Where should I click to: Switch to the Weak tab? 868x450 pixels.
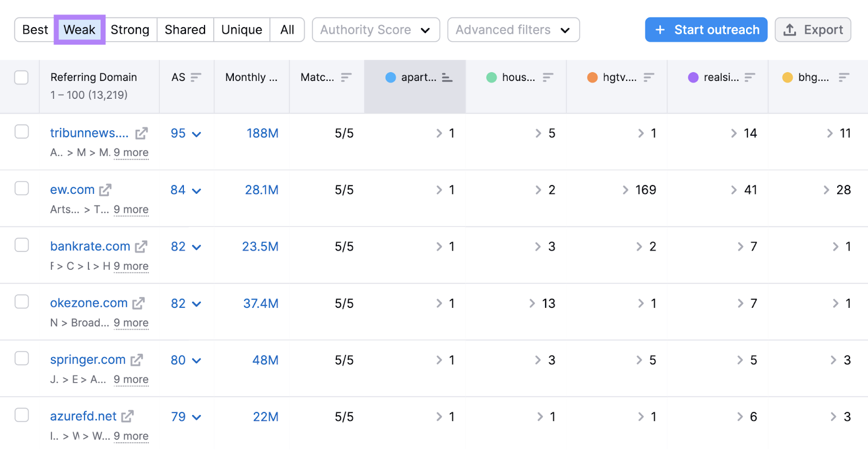click(x=79, y=30)
